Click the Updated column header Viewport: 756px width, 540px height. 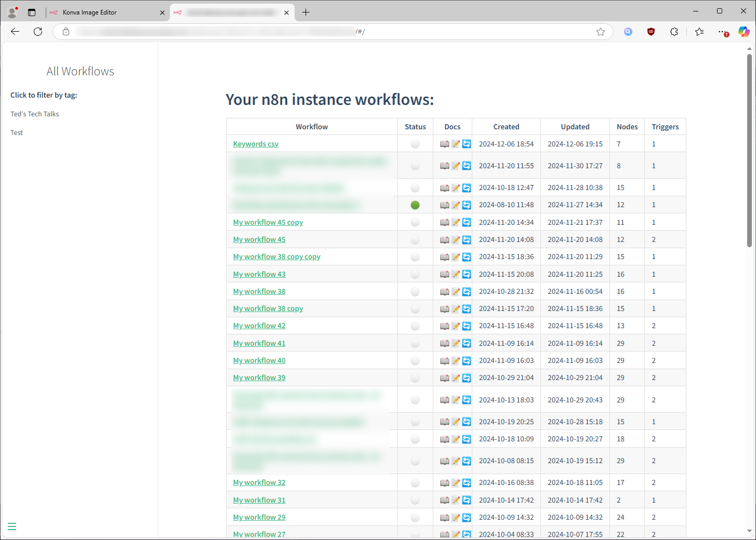click(575, 127)
